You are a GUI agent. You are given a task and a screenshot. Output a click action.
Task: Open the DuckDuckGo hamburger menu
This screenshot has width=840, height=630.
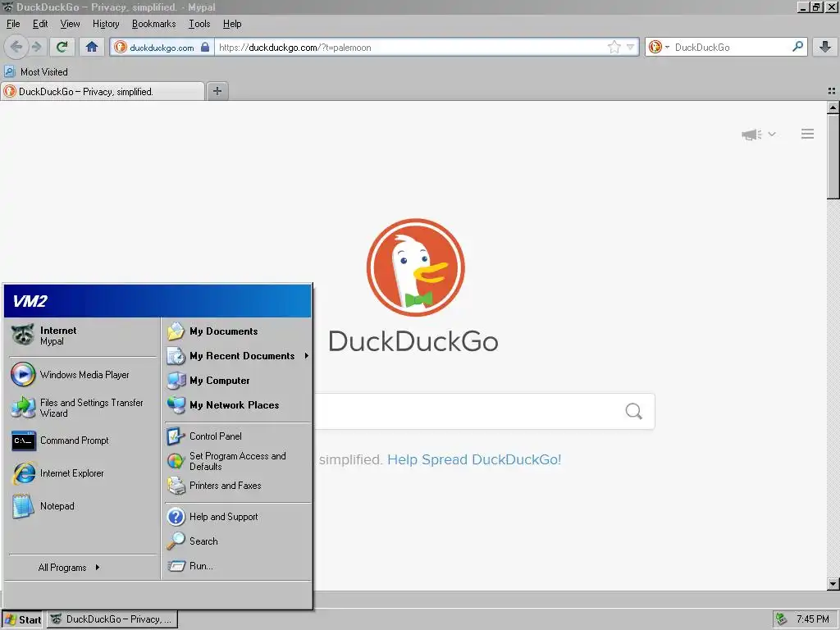click(807, 134)
